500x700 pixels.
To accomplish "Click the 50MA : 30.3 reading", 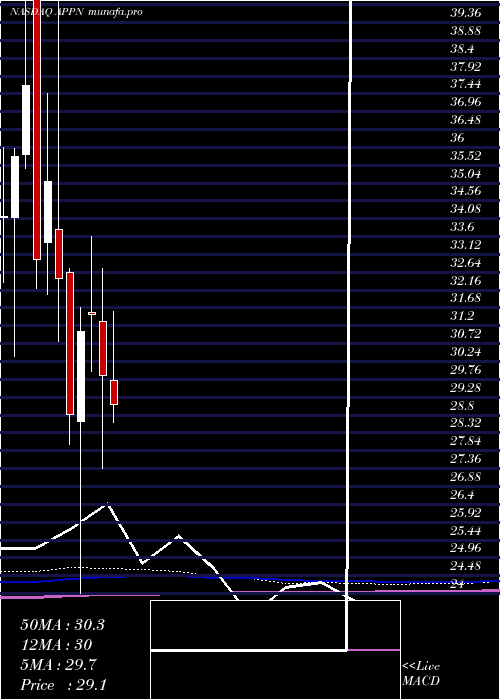I will tap(62, 625).
